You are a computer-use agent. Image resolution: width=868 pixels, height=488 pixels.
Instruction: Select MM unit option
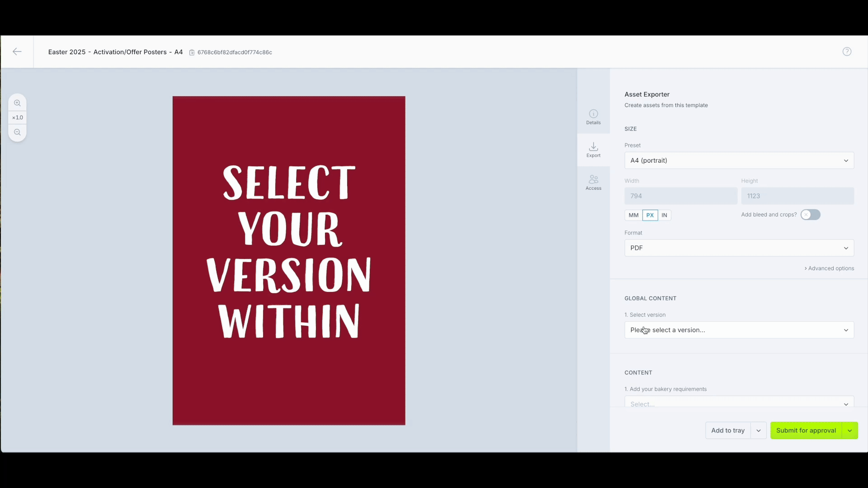633,215
